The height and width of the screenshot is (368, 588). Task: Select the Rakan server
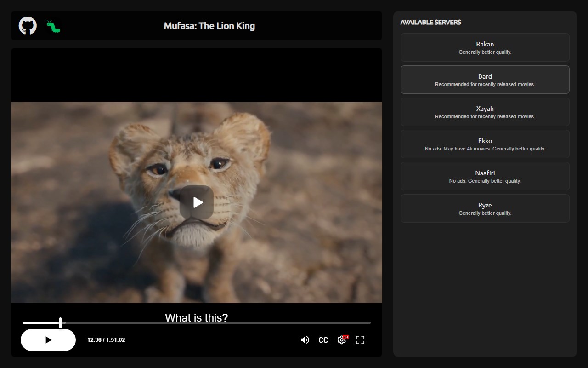pos(485,47)
